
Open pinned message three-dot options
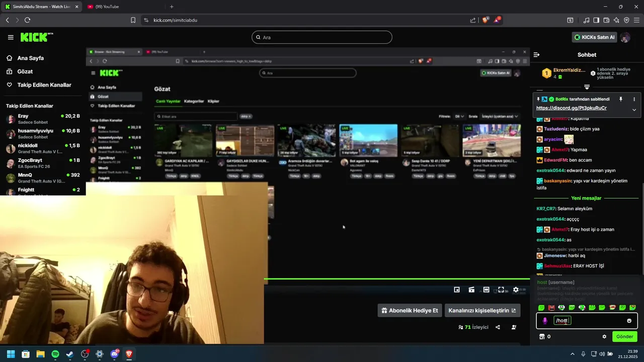(x=634, y=100)
